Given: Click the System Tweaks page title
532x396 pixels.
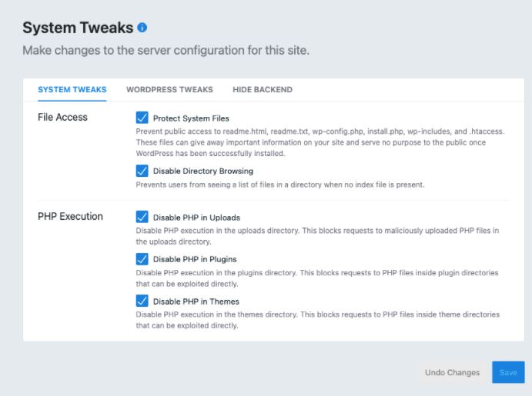Looking at the screenshot, I should (x=78, y=28).
